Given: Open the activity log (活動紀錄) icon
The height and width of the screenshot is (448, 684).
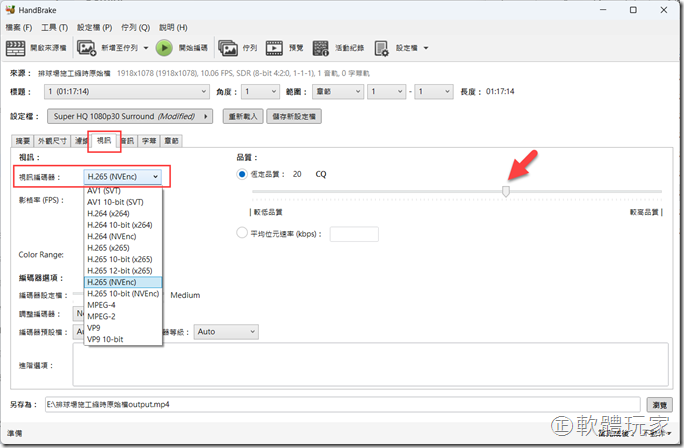Looking at the screenshot, I should (321, 47).
